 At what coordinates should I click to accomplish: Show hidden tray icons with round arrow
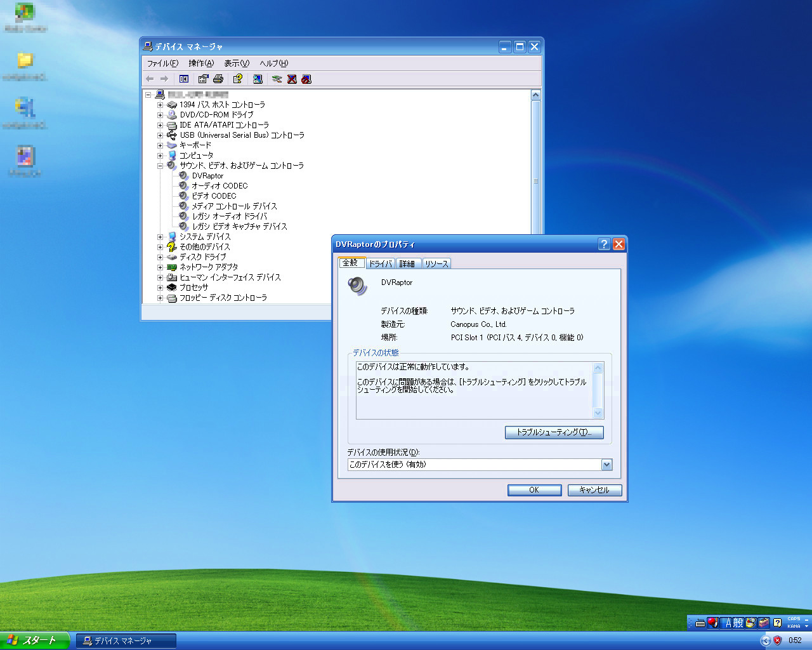[x=766, y=640]
